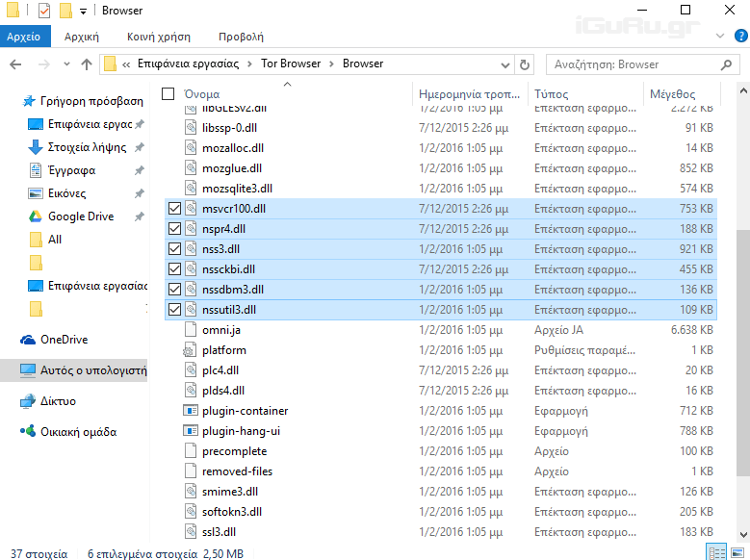Click the Documents icon in sidebar

pyautogui.click(x=36, y=170)
